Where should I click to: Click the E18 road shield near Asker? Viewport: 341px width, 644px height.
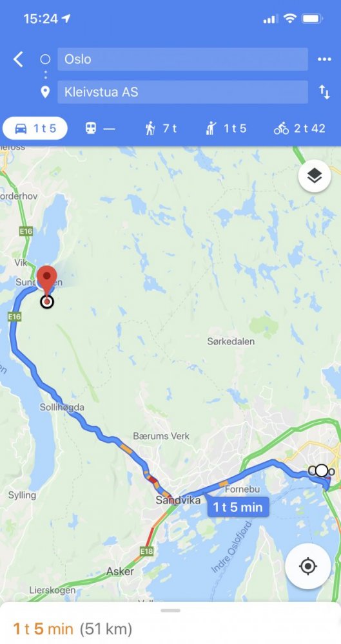(x=146, y=551)
